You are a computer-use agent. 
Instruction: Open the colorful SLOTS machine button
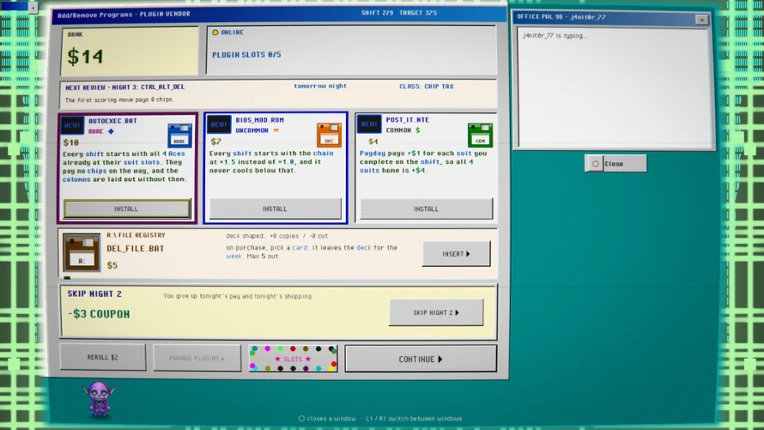[293, 359]
